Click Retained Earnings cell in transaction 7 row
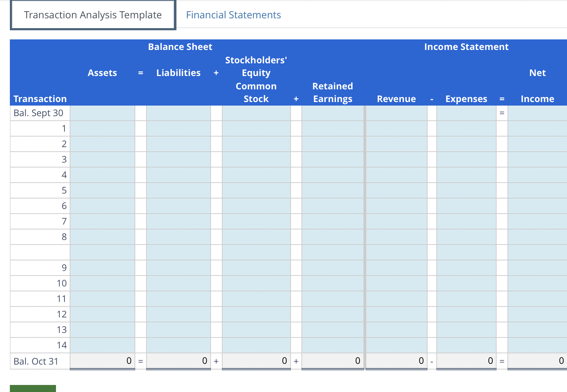This screenshot has width=567, height=392. pos(333,221)
